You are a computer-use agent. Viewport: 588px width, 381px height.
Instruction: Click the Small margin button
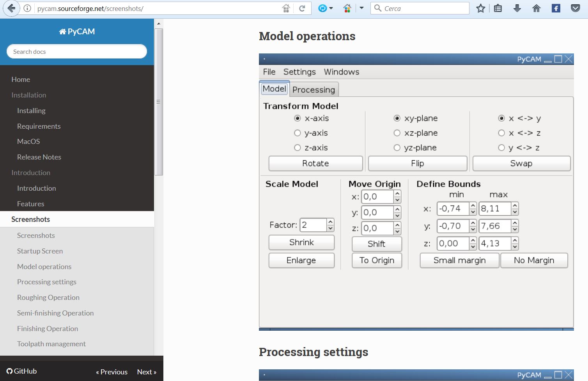coord(459,260)
